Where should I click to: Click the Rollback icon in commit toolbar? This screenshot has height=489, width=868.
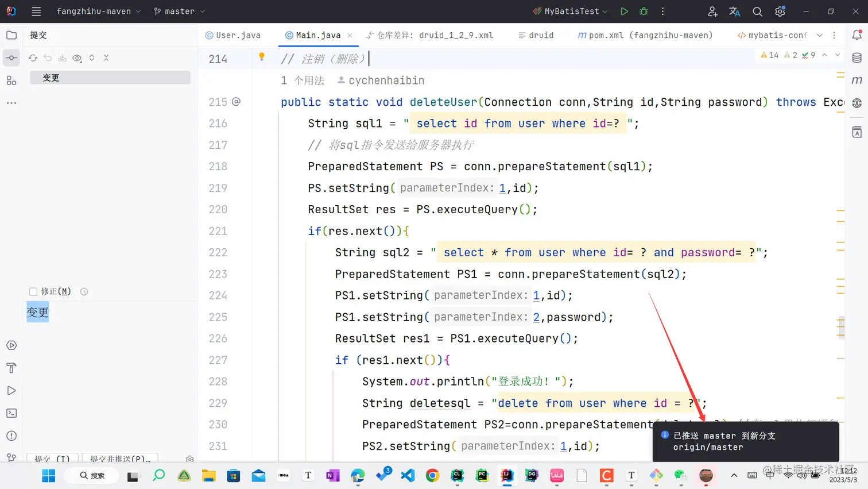[x=48, y=58]
